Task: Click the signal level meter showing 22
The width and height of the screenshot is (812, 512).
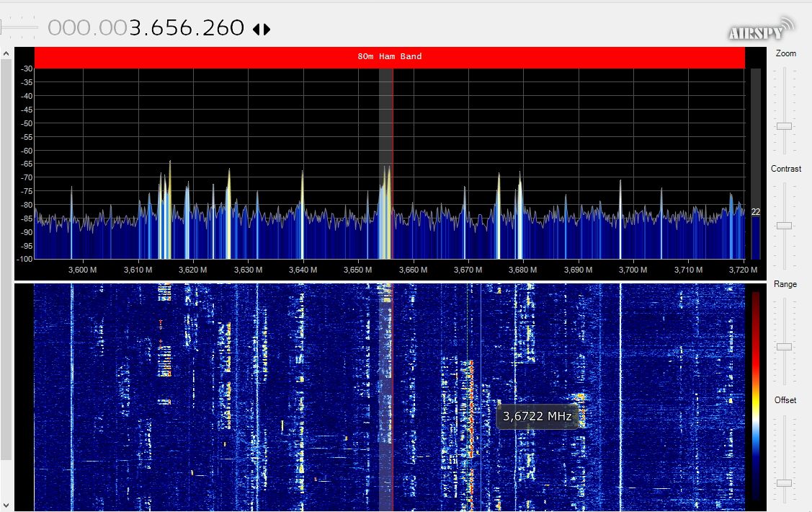Action: (756, 164)
